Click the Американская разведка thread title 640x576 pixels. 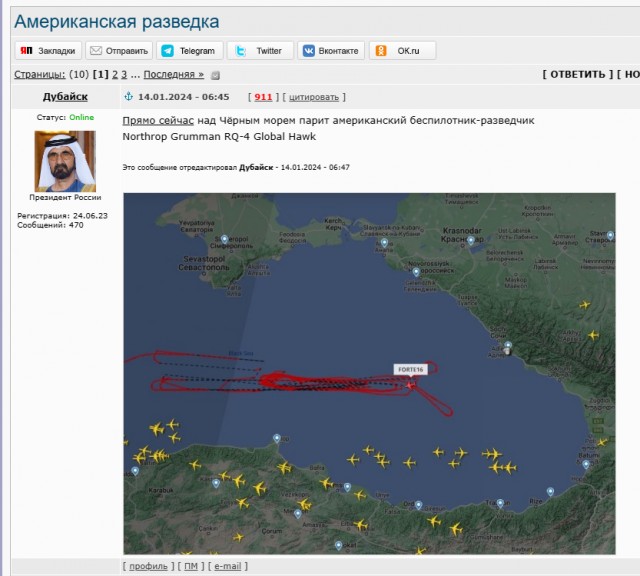coord(117,22)
